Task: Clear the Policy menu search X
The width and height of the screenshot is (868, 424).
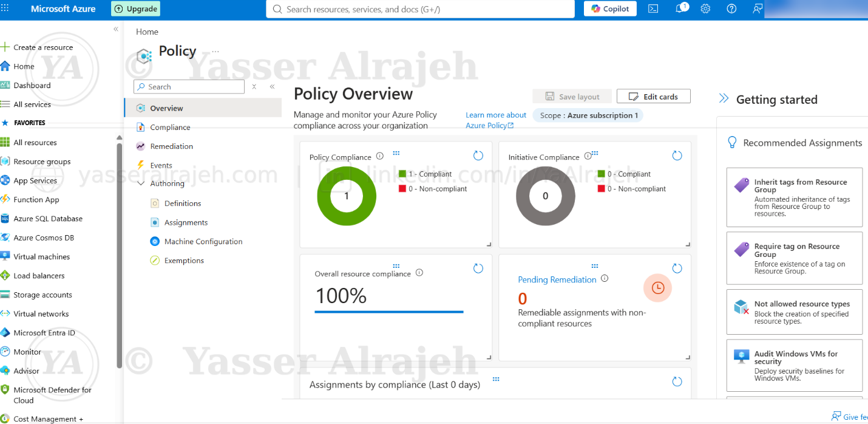Action: pos(254,87)
